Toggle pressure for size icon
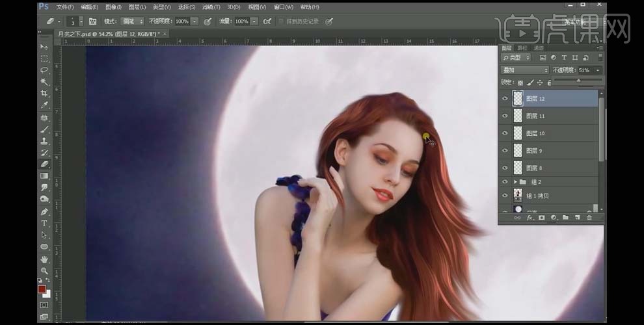 point(329,21)
